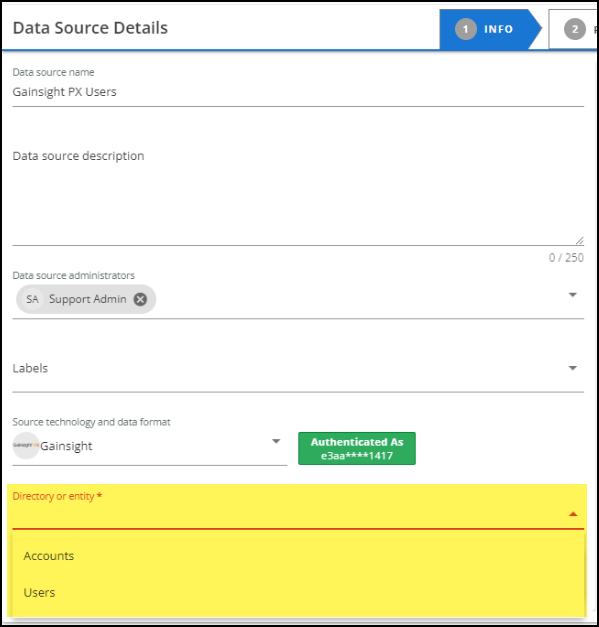Remove Support Admin chip with X icon

(x=140, y=299)
